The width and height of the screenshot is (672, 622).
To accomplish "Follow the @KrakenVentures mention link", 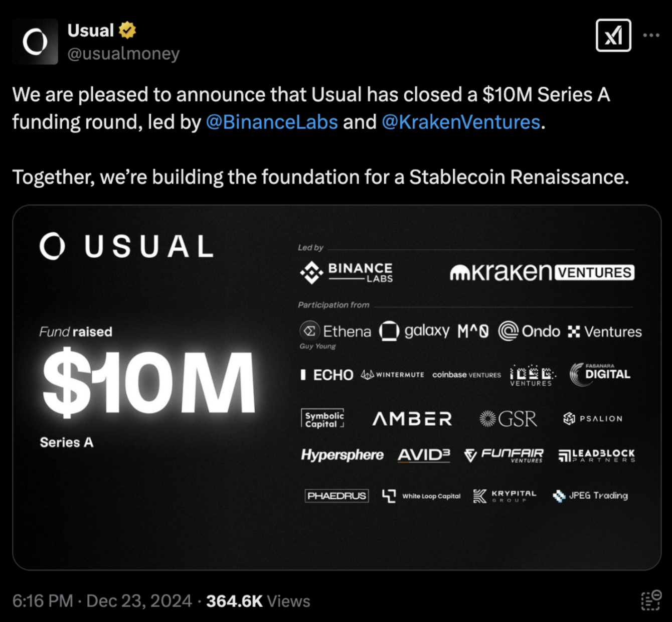I will tap(461, 122).
